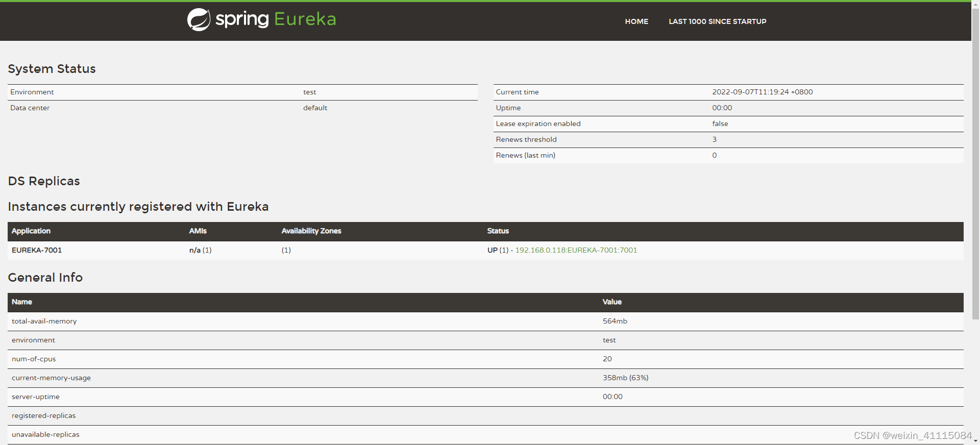The image size is (980, 445).
Task: Select the registered-replicas row name
Action: point(43,415)
